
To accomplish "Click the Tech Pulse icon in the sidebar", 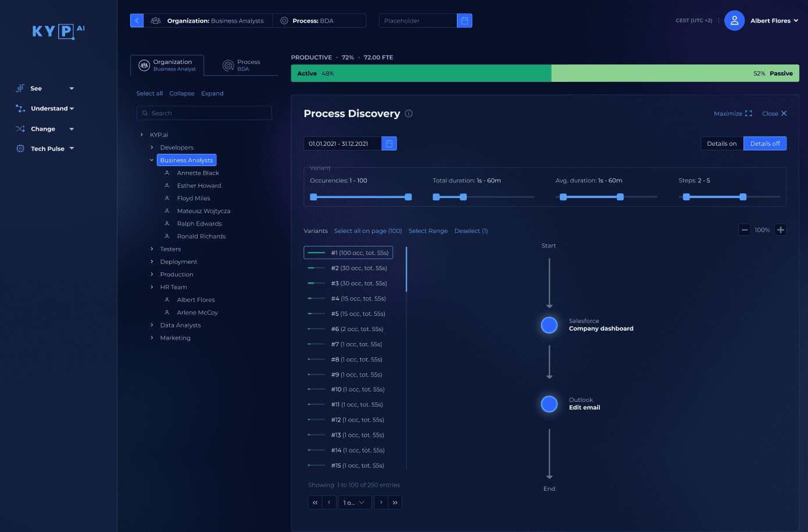I will [x=19, y=148].
